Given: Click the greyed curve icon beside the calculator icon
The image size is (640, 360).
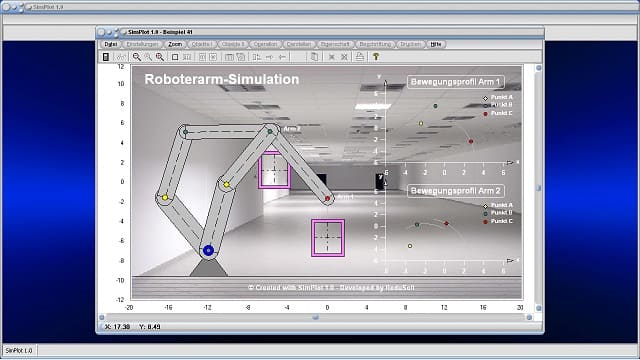Looking at the screenshot, I should point(121,57).
